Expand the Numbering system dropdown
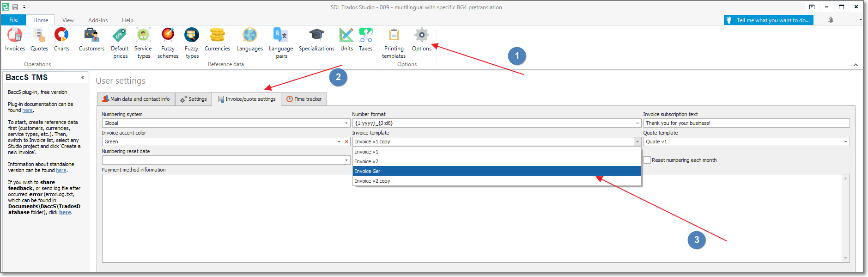Viewport: 868px width, 277px height. (346, 123)
